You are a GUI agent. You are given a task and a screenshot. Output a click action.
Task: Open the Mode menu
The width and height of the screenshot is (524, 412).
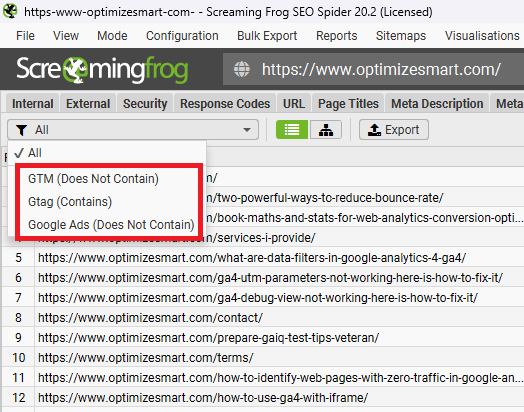pos(112,36)
